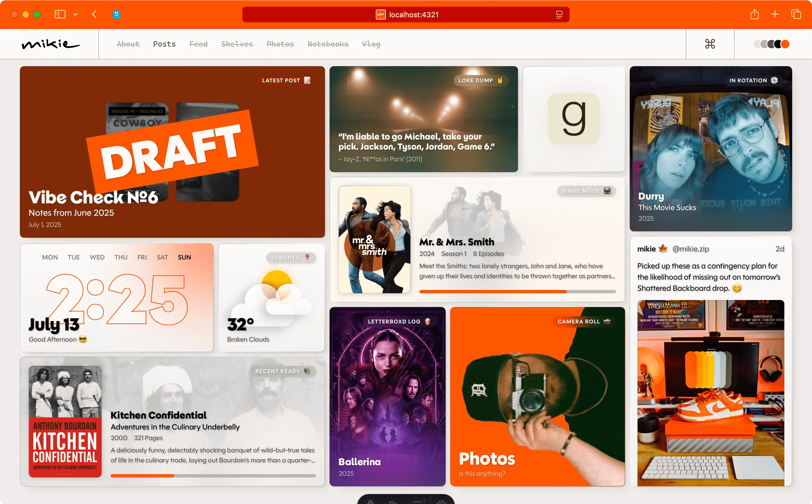The image size is (812, 504).
Task: Click the CD icon on the In Rotation badge
Action: point(775,80)
